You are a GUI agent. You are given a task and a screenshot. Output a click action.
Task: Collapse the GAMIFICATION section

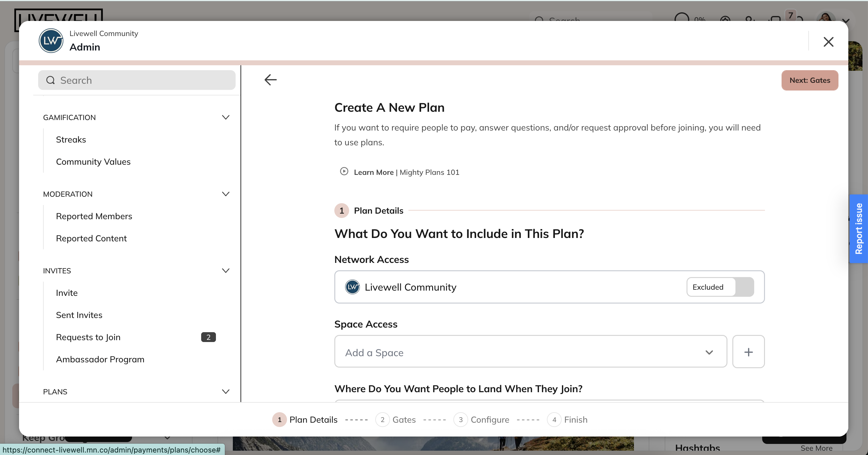click(x=226, y=117)
